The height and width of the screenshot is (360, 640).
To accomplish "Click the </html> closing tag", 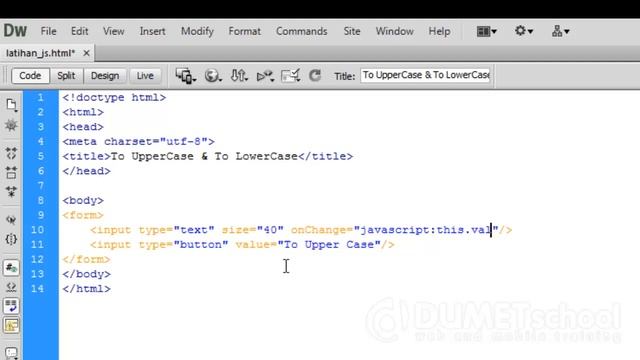I will 87,289.
